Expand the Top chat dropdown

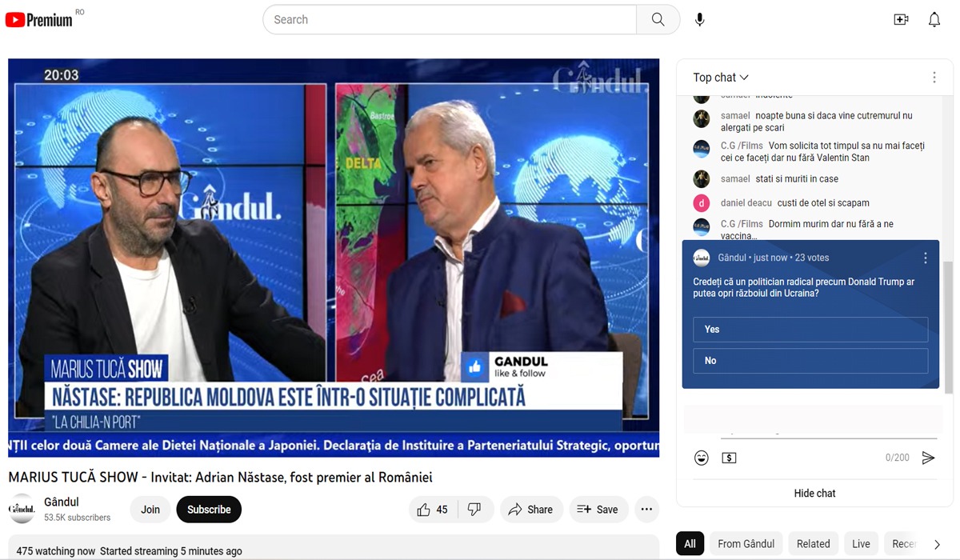click(x=721, y=78)
